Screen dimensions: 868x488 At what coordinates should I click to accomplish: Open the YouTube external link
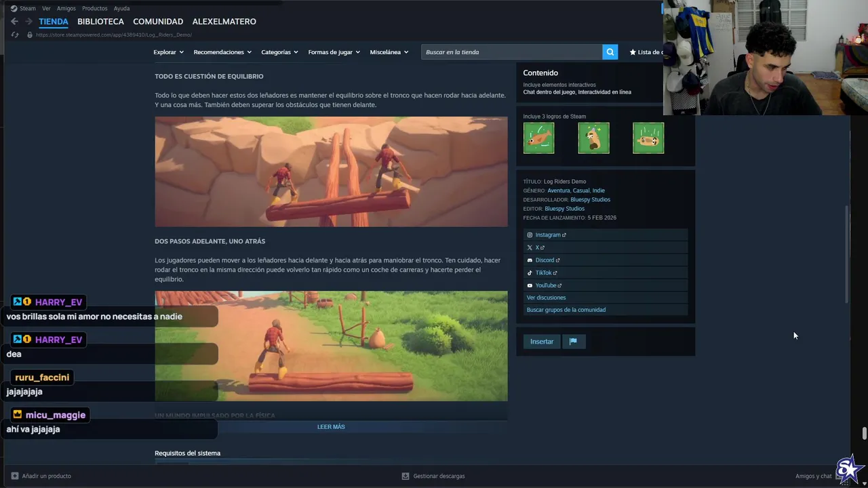click(x=606, y=285)
